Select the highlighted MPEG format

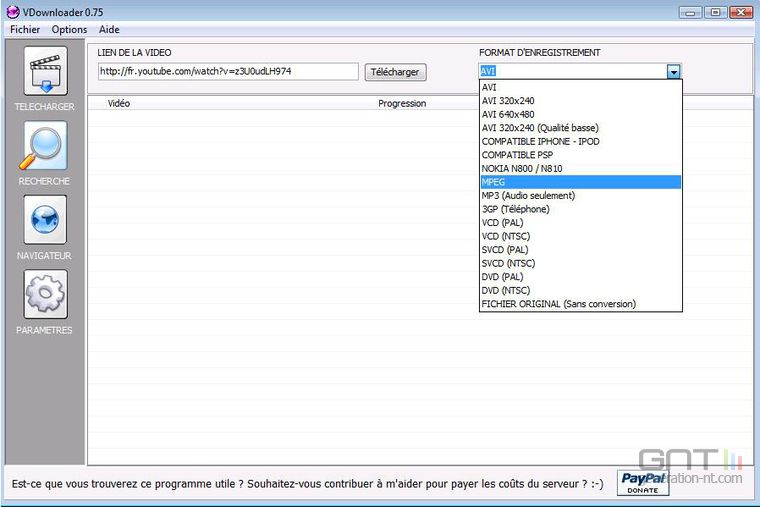tap(581, 182)
